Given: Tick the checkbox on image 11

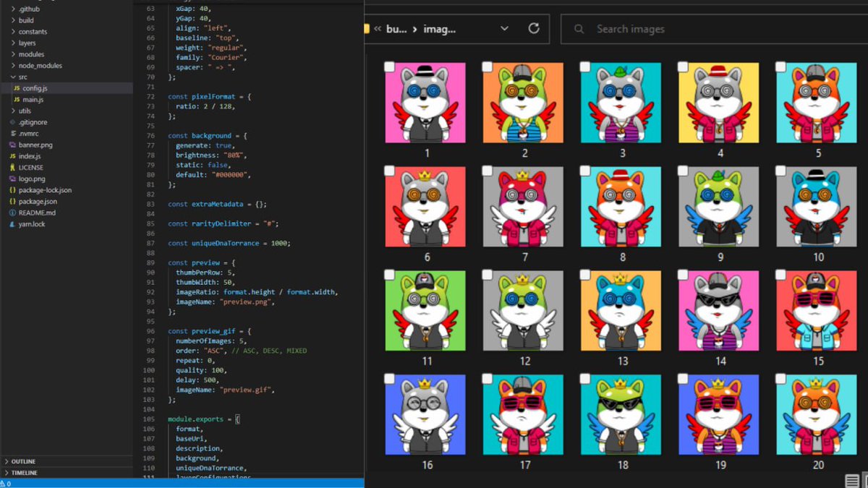Looking at the screenshot, I should (389, 275).
